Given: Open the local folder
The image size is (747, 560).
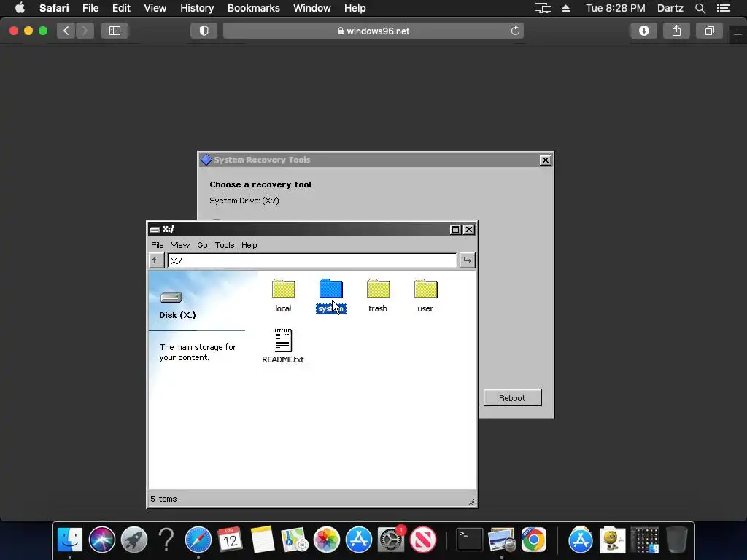Looking at the screenshot, I should tap(284, 295).
